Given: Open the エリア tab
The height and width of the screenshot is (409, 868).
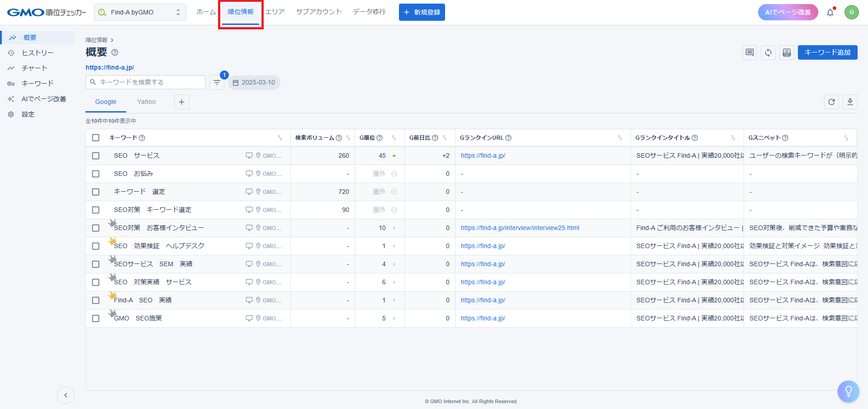Looking at the screenshot, I should 275,12.
